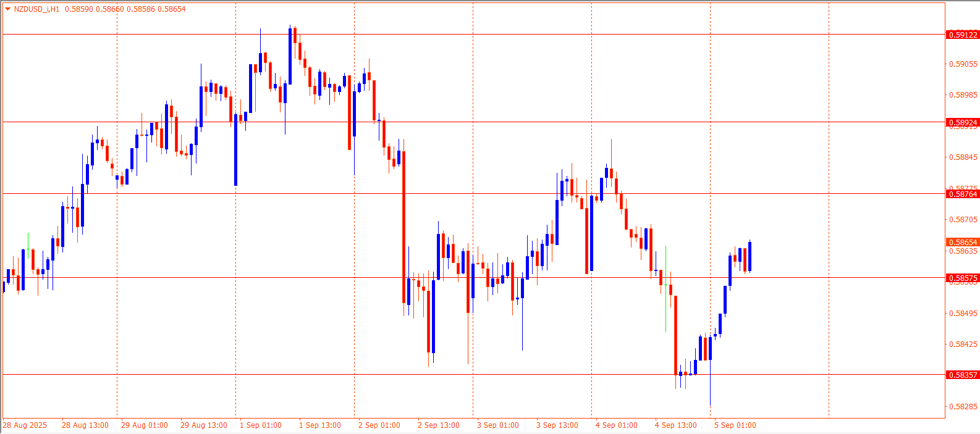
Task: Click the 0.58357 support line price tag
Action: tap(963, 375)
